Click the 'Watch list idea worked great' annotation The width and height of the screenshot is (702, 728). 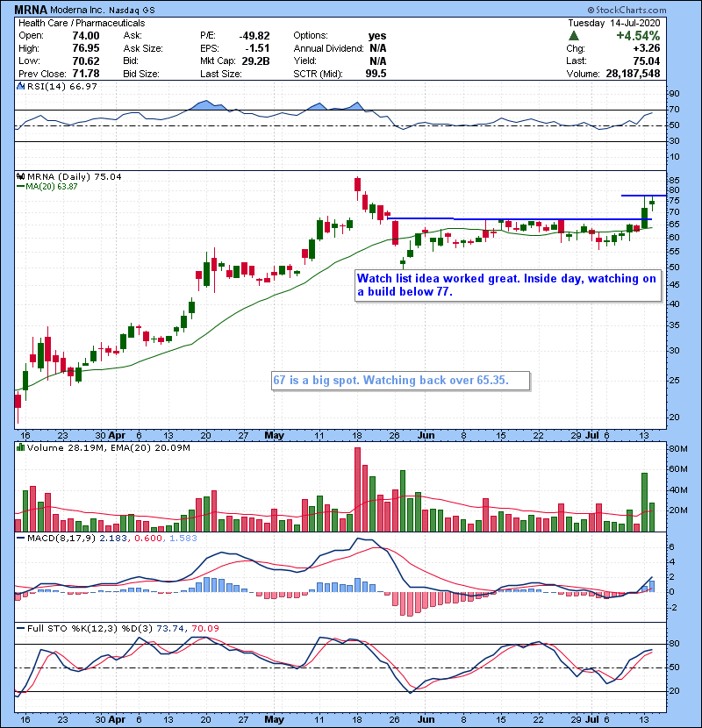(507, 285)
